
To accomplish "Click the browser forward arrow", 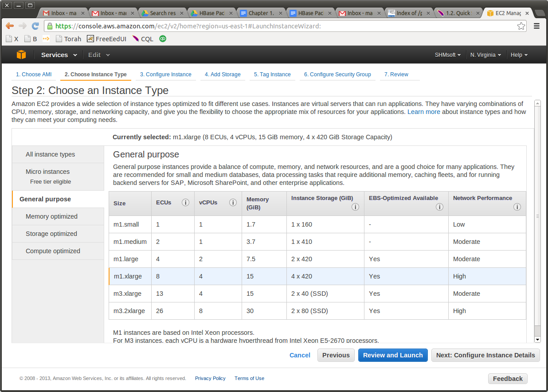I will [23, 26].
